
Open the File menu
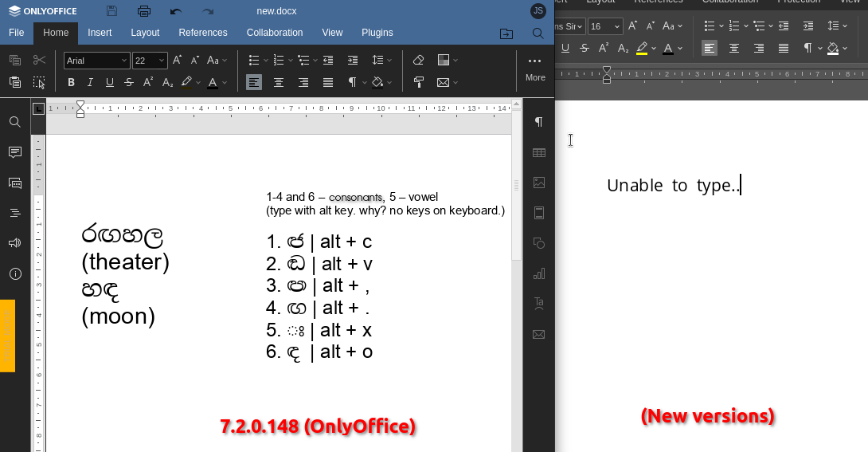point(17,33)
